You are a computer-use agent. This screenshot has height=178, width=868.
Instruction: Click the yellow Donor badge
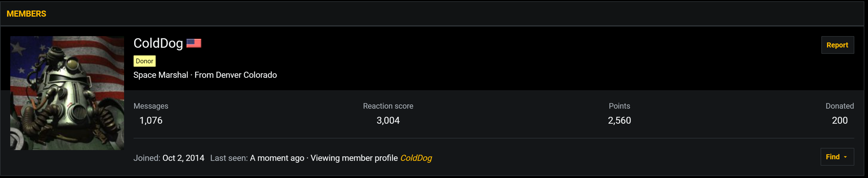145,61
